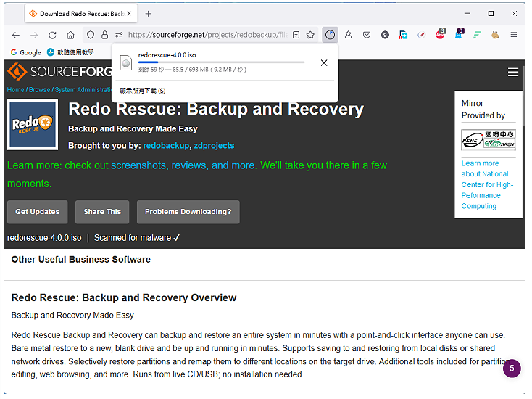This screenshot has width=532, height=399.
Task: Click the purple 5 notification badge
Action: click(x=512, y=368)
